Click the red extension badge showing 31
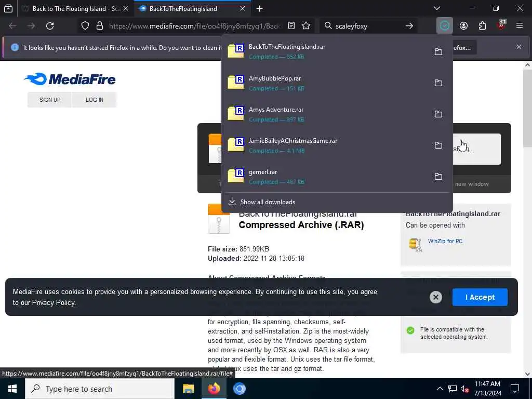Screen dimensions: 532x399 pyautogui.click(x=501, y=25)
